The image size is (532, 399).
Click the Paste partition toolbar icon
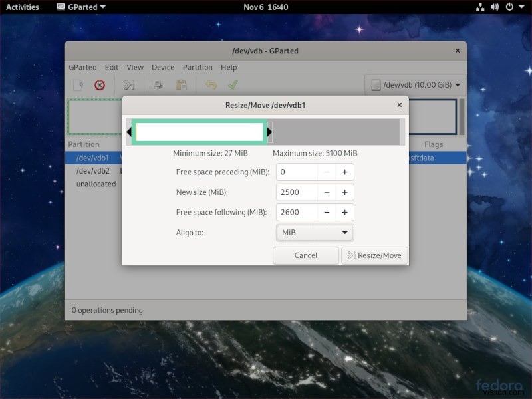(182, 85)
